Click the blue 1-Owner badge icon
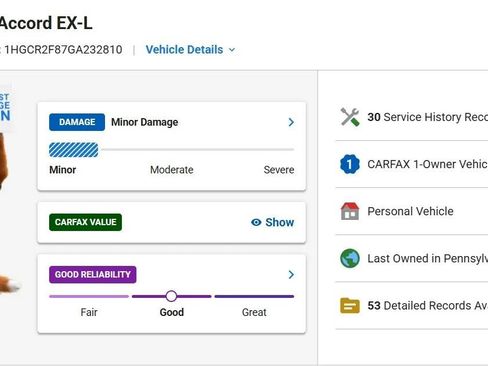The image size is (488, 366). [x=350, y=164]
